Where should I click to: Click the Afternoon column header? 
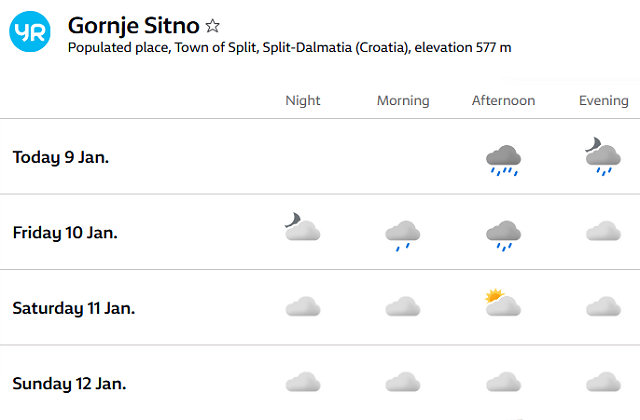click(x=503, y=100)
